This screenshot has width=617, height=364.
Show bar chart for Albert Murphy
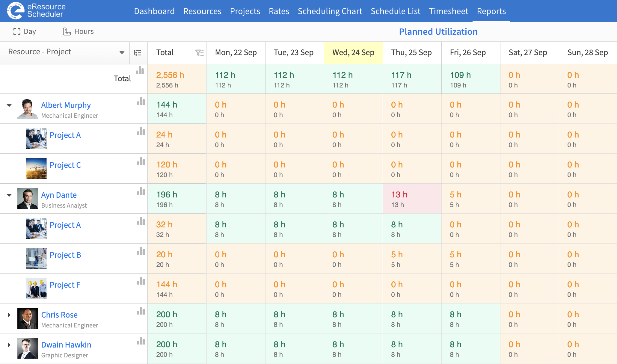tap(141, 101)
